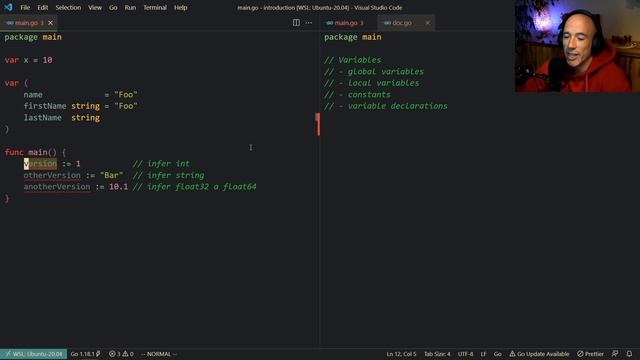The image size is (640, 360).
Task: Click the func main() declaration
Action: click(36, 152)
